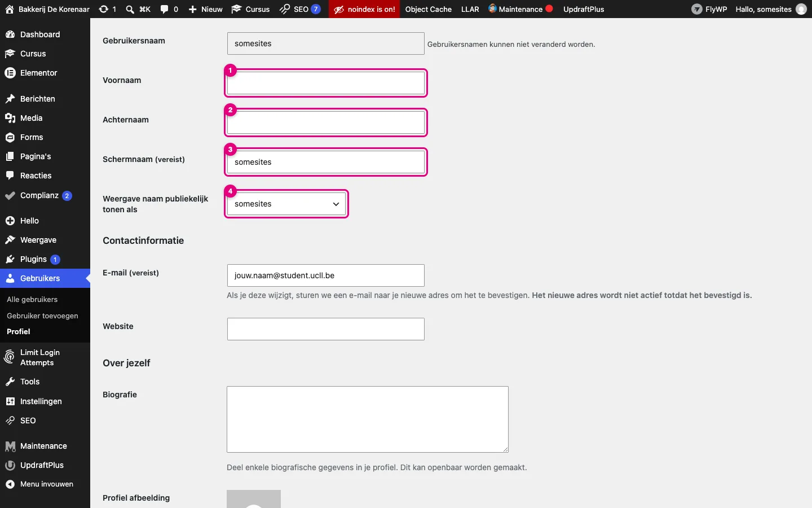This screenshot has height=508, width=812.
Task: Toggle the Maintenance mode indicator in admin bar
Action: coord(520,9)
